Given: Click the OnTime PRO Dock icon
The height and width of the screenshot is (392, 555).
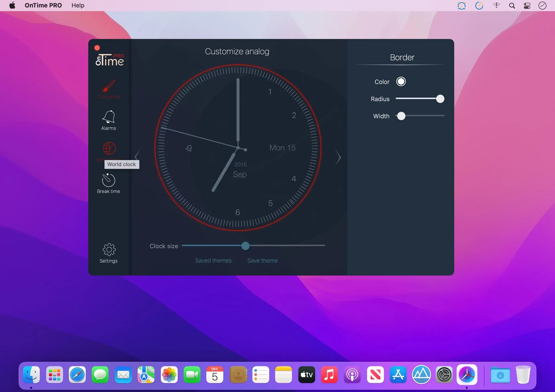Looking at the screenshot, I should 467,375.
